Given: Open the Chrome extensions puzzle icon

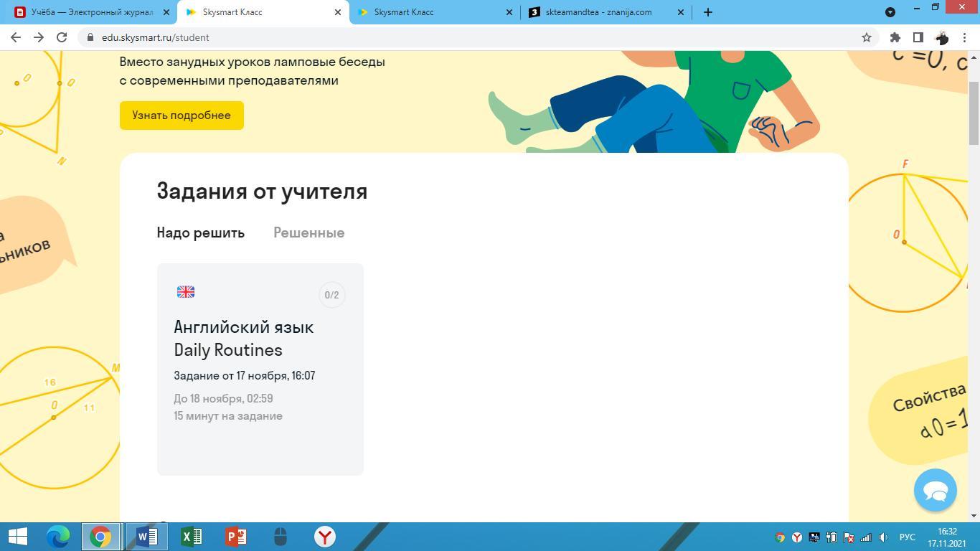Looking at the screenshot, I should point(895,37).
